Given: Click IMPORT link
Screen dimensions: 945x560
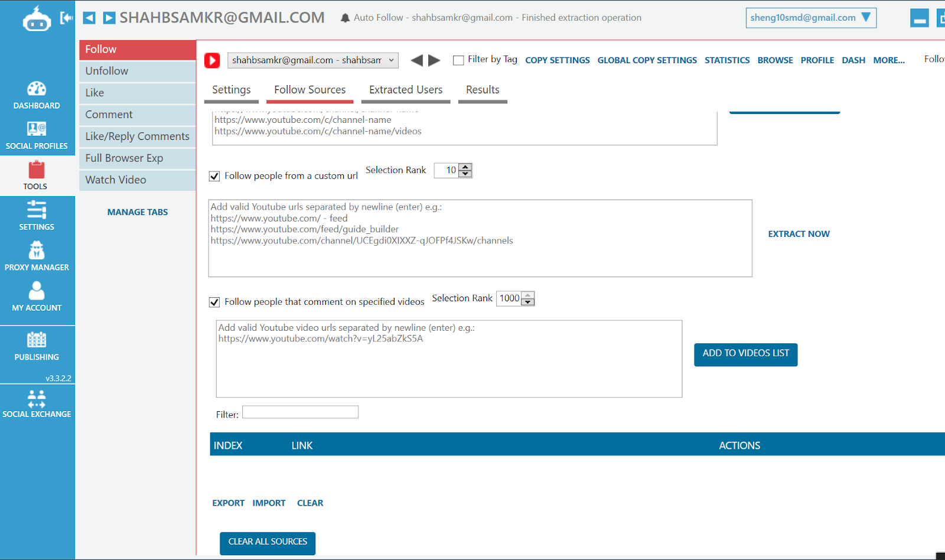Looking at the screenshot, I should point(269,503).
